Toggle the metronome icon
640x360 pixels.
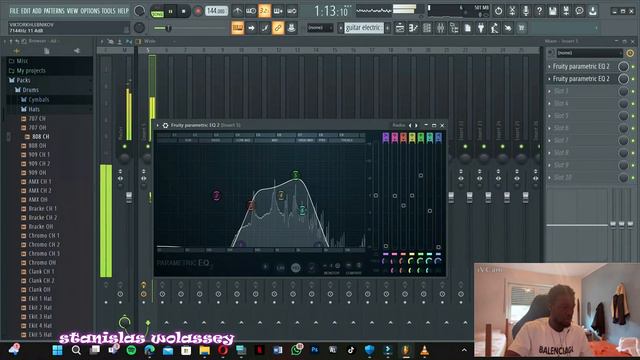tap(237, 11)
